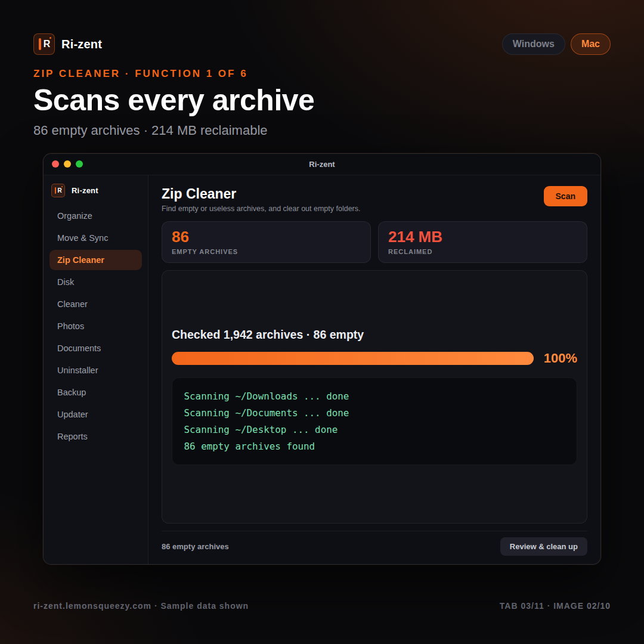Click 'Checked 1,942 archives · 86 empty' text
644x644 pixels.
point(267,335)
